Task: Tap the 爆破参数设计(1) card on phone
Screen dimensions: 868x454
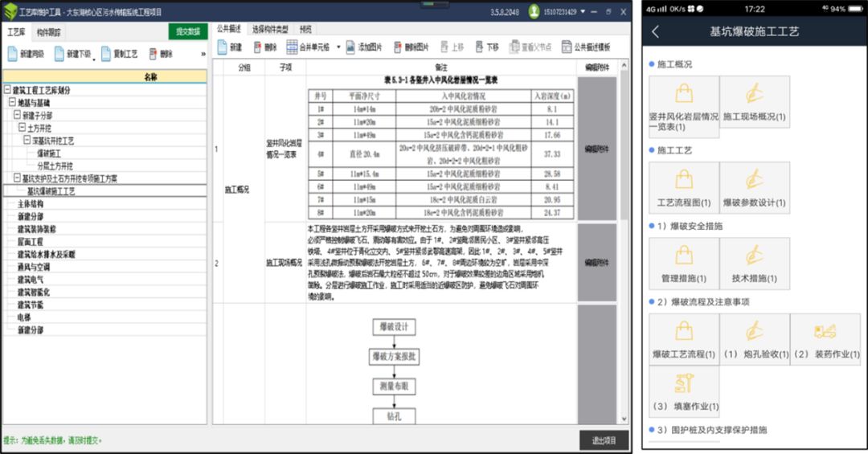Action: click(755, 188)
